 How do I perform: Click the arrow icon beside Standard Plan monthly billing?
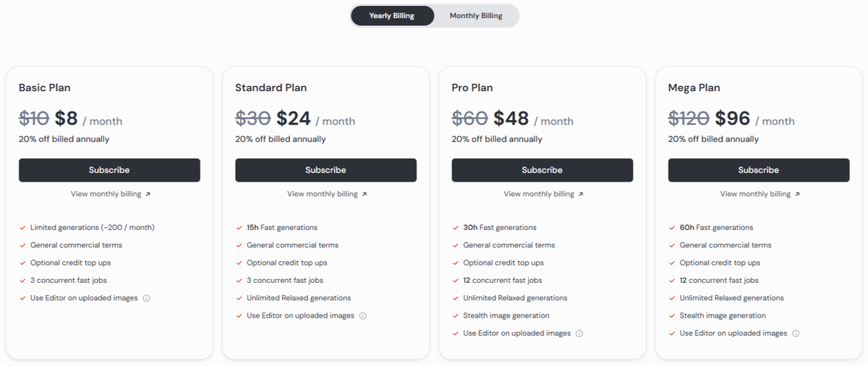pyautogui.click(x=365, y=194)
